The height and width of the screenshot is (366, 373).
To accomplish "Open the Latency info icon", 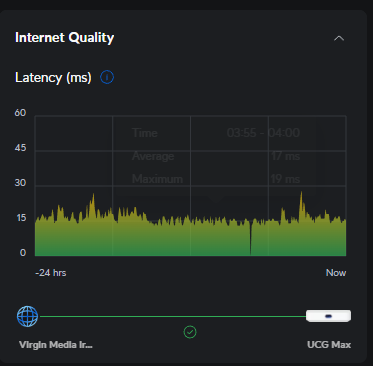I will click(107, 77).
